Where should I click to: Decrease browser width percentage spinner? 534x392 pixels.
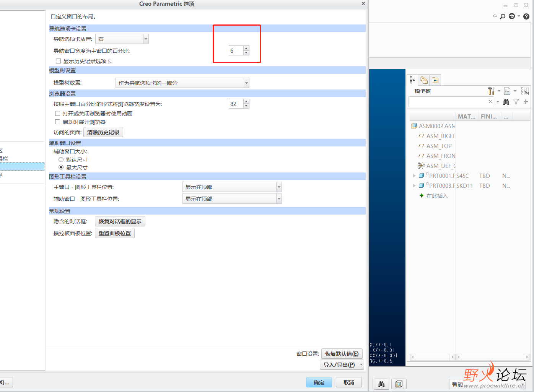click(x=246, y=106)
